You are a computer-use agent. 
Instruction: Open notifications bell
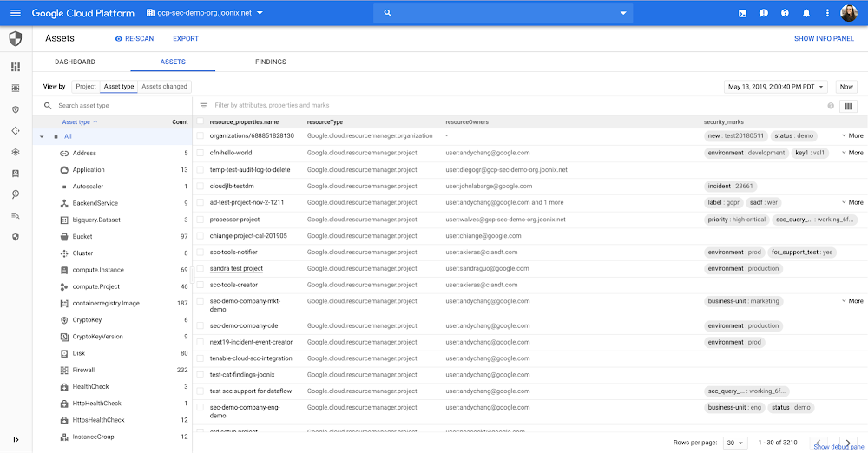(x=806, y=13)
